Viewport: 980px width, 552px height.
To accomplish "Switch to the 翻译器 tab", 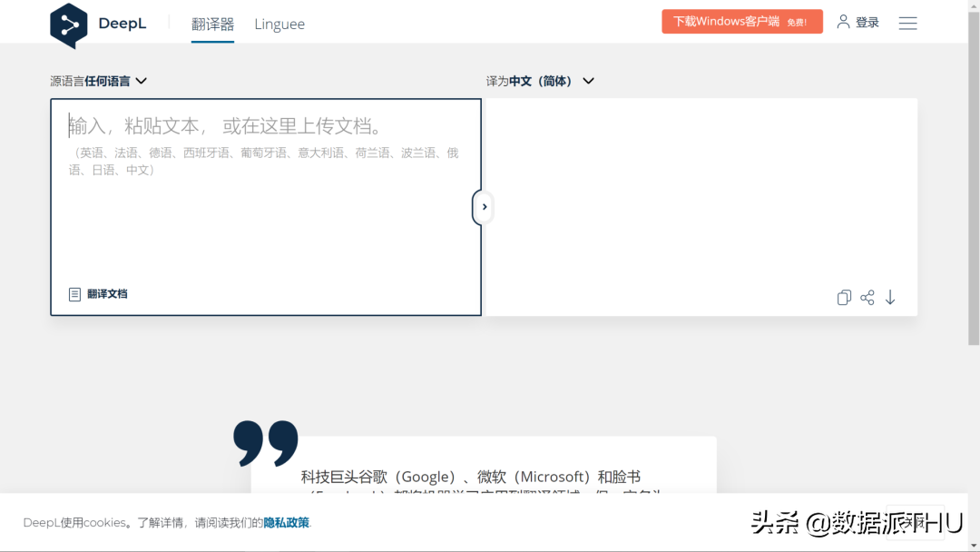I will 212,25.
